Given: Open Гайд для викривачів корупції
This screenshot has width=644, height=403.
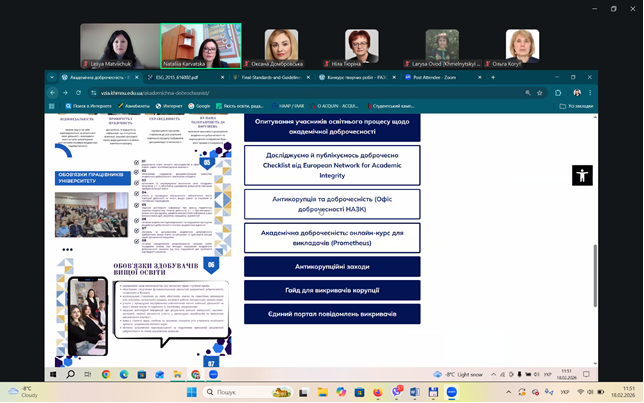Looking at the screenshot, I should 331,290.
